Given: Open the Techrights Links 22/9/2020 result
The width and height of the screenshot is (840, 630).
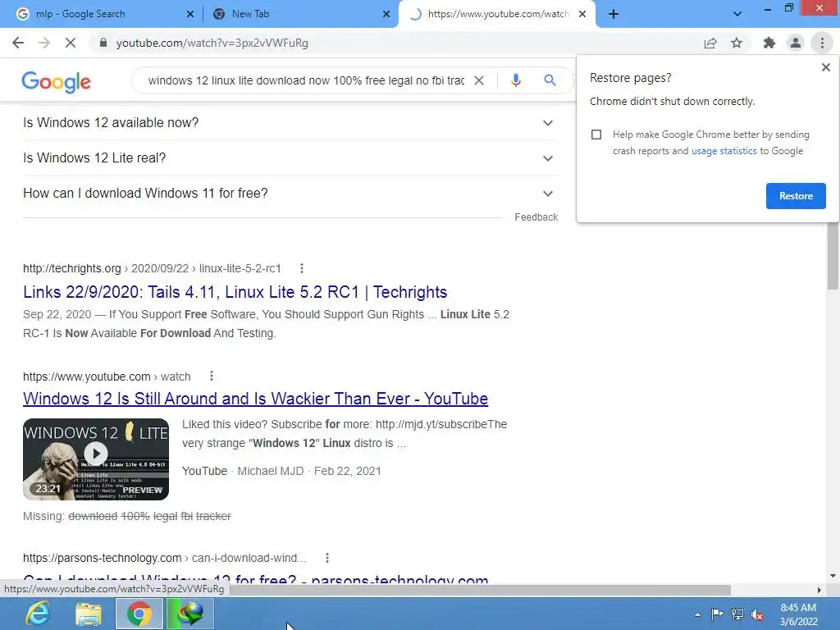Looking at the screenshot, I should (x=235, y=292).
